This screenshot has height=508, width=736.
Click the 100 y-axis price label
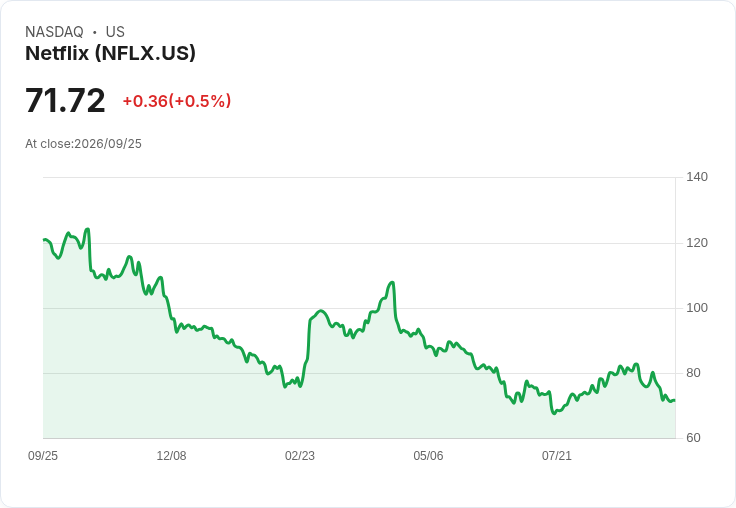(x=697, y=308)
